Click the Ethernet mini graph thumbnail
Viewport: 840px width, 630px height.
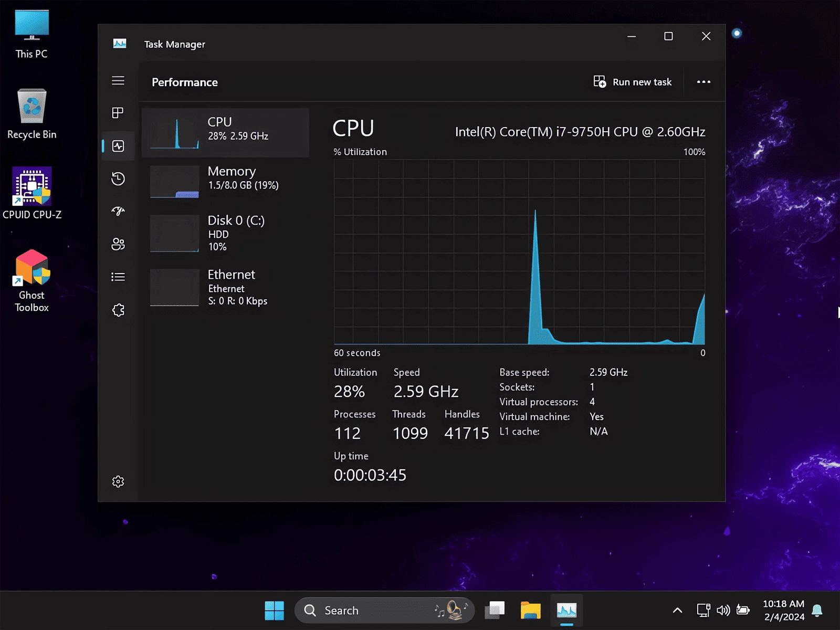click(x=174, y=287)
